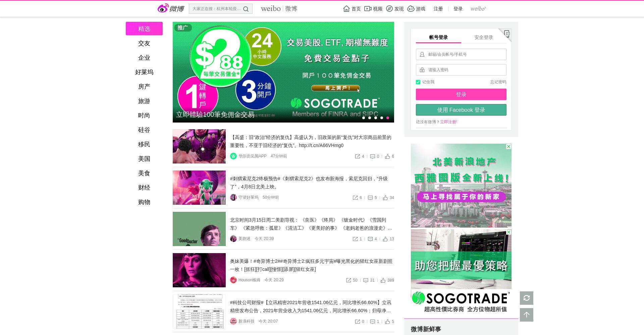This screenshot has width=644, height=335.
Task: Click the 马上开户 banner button
Action: click(335, 88)
